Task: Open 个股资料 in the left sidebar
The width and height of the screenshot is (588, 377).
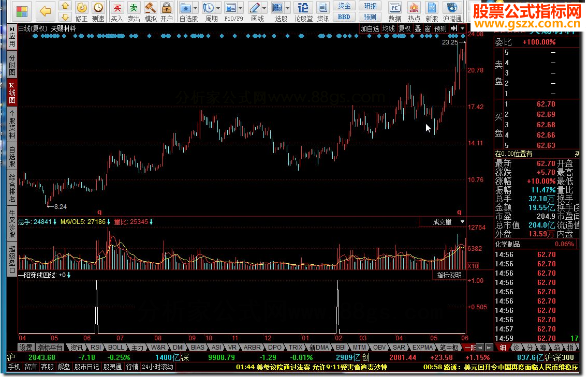Action: 12,125
